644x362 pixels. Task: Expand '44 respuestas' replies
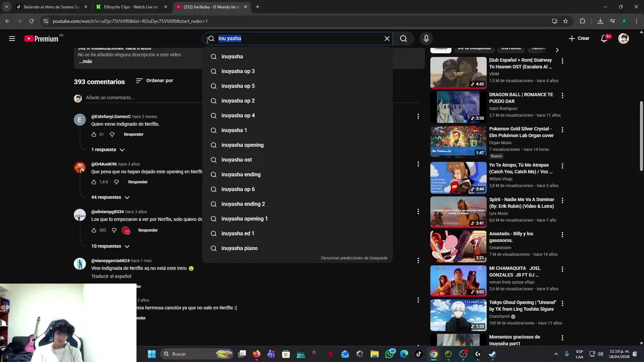(110, 198)
